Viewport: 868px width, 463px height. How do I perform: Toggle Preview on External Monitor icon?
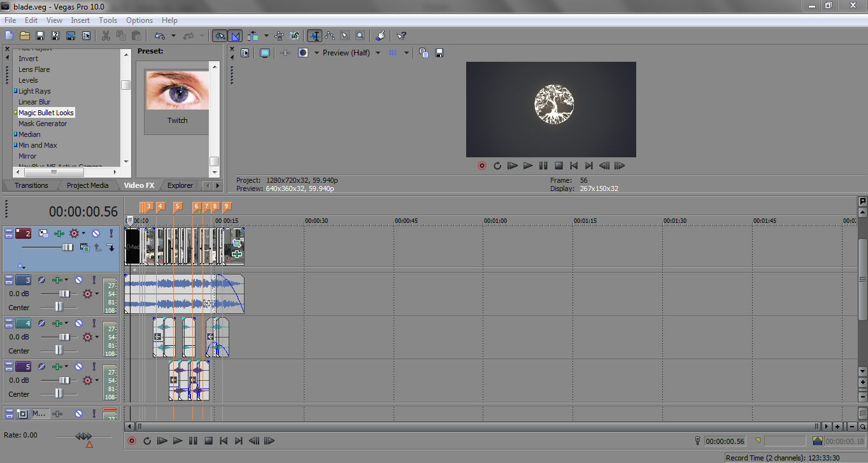pyautogui.click(x=264, y=53)
